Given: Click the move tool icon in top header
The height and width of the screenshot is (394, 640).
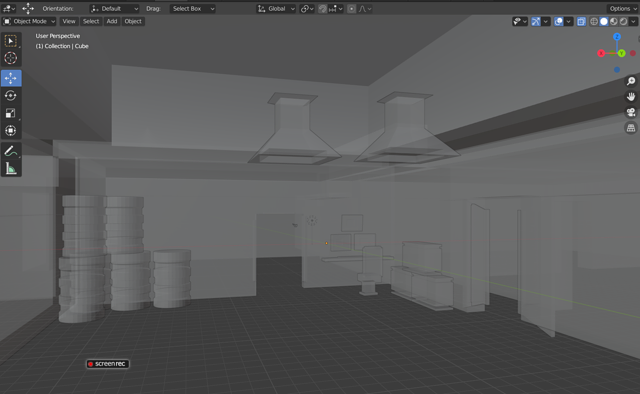Looking at the screenshot, I should click(x=28, y=8).
